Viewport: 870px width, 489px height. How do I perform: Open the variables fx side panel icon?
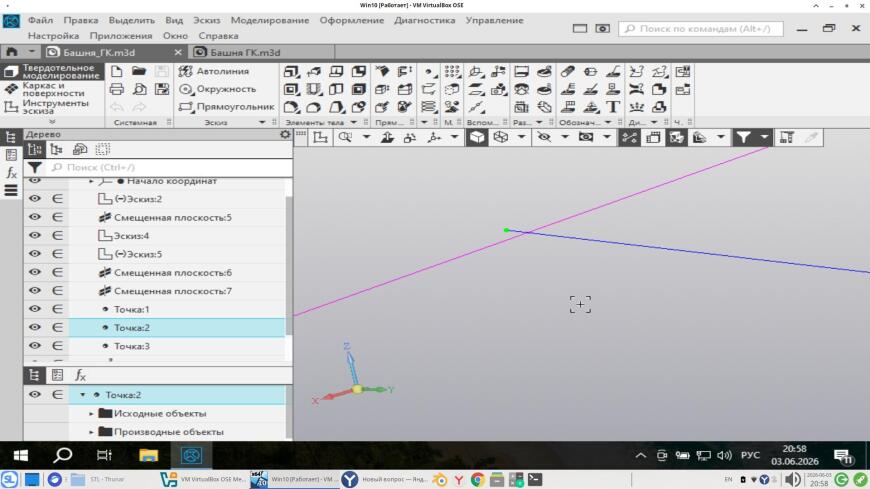[x=11, y=173]
